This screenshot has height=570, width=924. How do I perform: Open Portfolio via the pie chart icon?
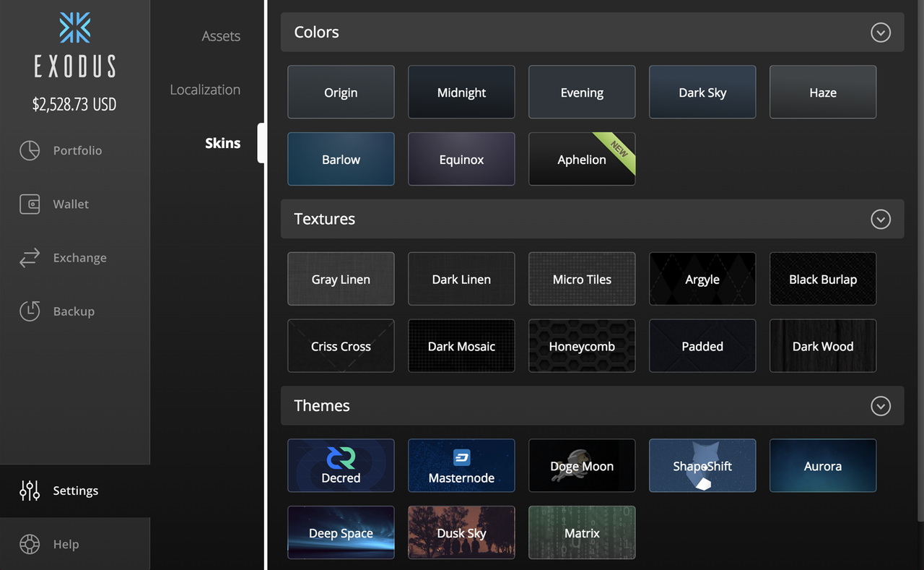coord(30,150)
